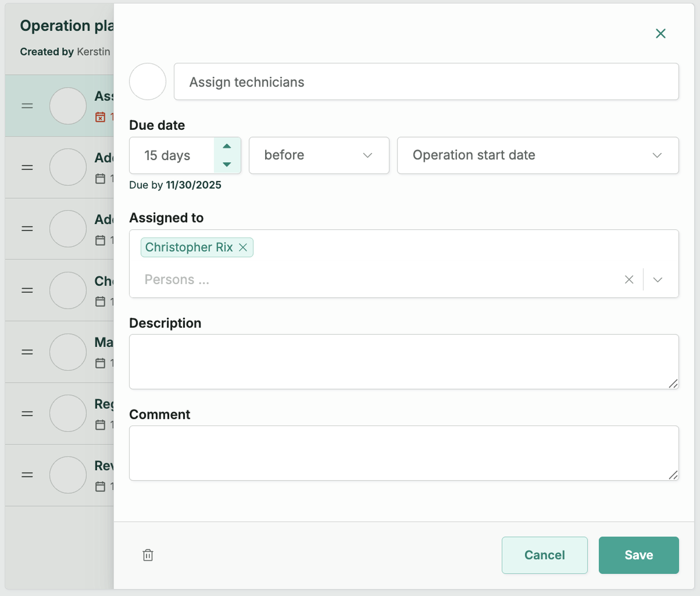Screen dimensions: 700x596
Task: Increase the due date days value
Action: (227, 146)
